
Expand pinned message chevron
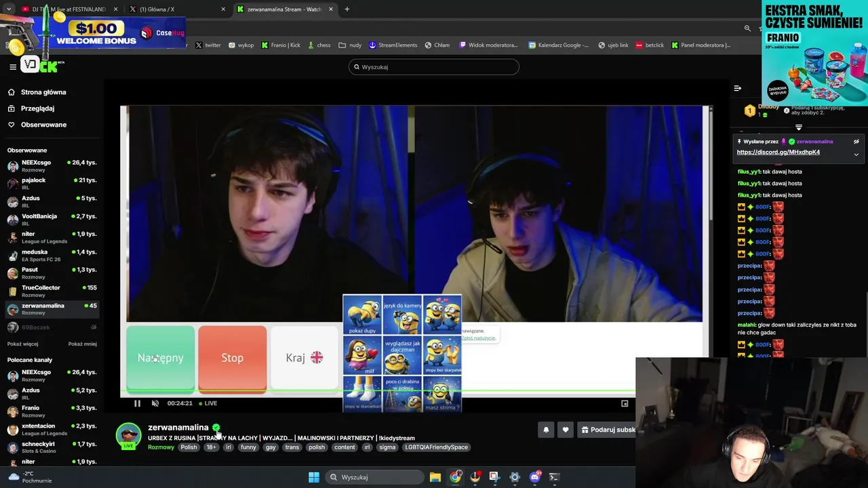[x=856, y=155]
